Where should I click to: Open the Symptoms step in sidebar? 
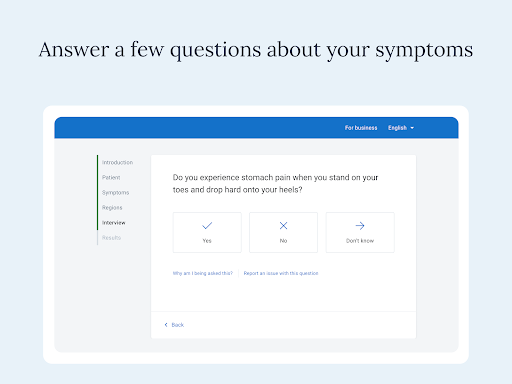pos(115,193)
